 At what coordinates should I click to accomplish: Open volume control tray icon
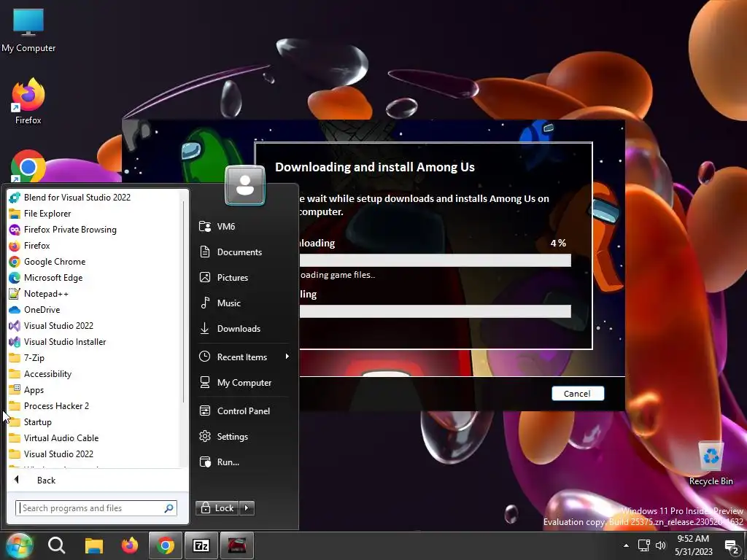(x=660, y=545)
